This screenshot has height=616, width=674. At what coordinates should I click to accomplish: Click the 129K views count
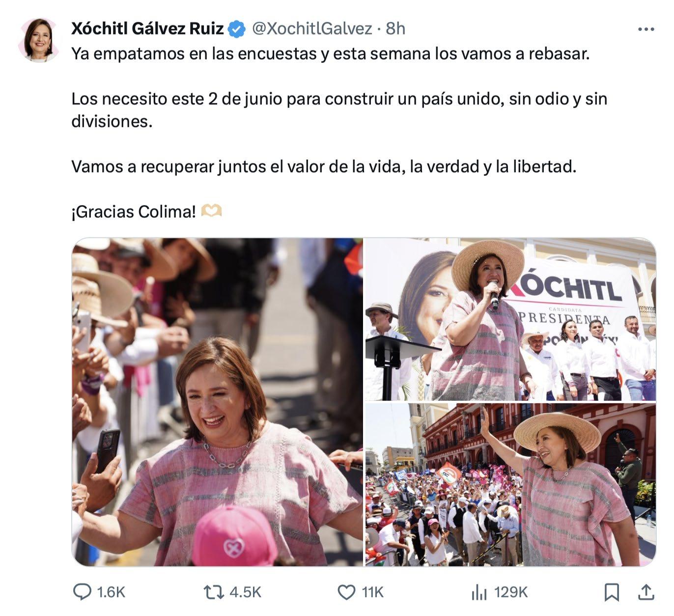click(511, 592)
